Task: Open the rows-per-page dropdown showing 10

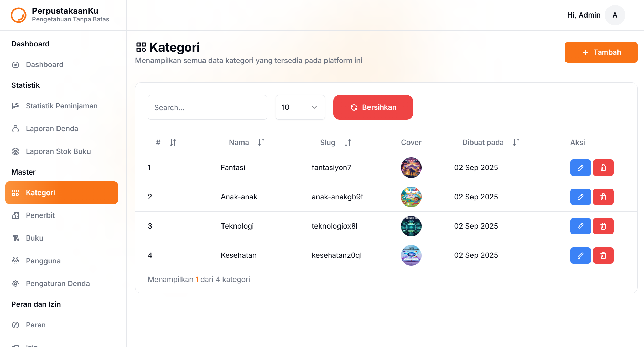Action: pyautogui.click(x=300, y=107)
